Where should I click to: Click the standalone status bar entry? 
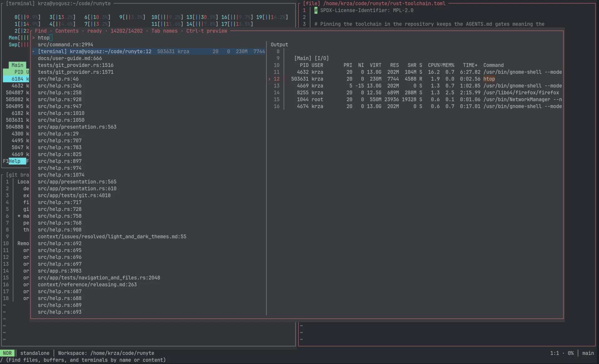coord(35,353)
